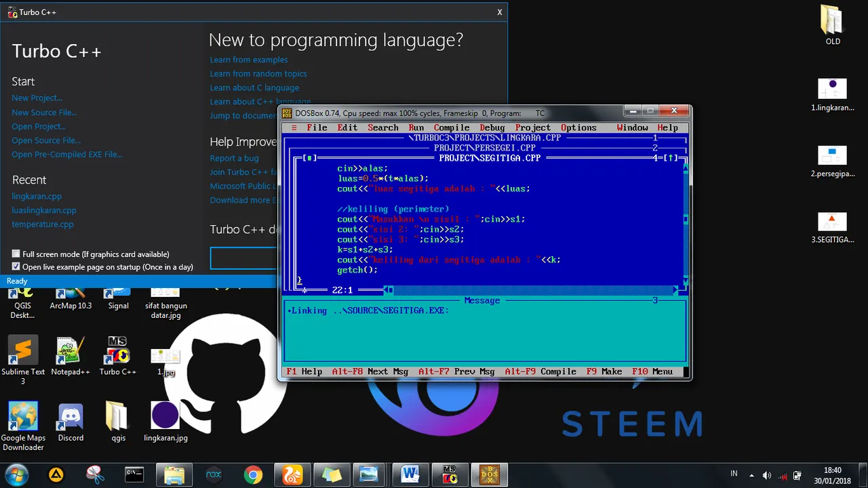Screen dimensions: 868x488
Task: Open 1.lingkaran desktop file
Action: coord(832,95)
